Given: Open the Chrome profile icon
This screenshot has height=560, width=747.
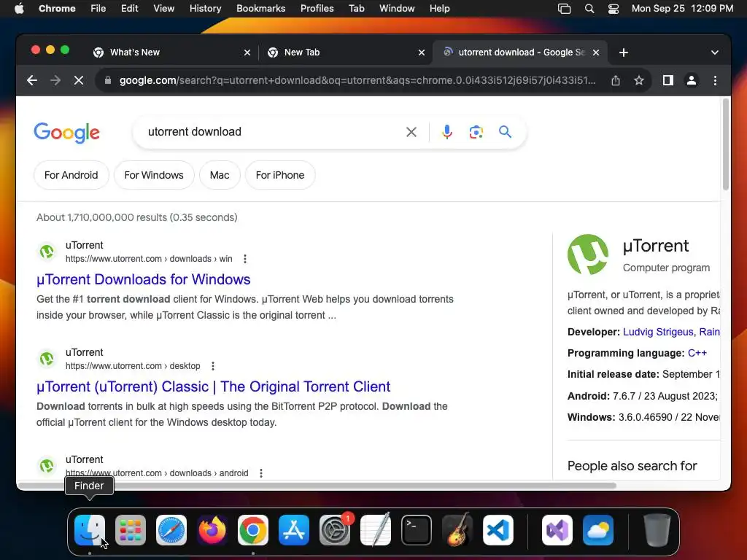Looking at the screenshot, I should (x=692, y=80).
